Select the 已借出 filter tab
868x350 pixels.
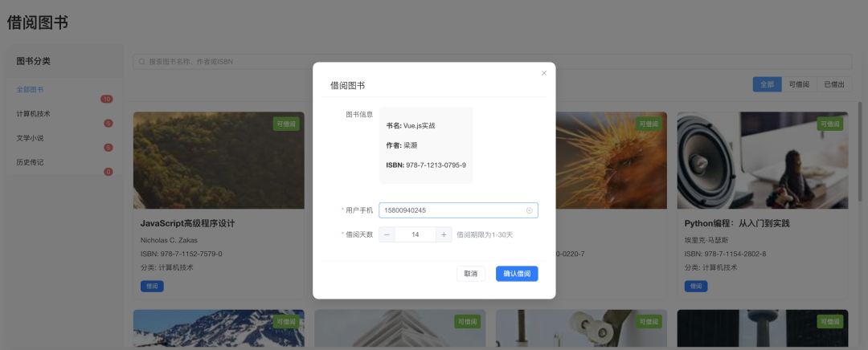coord(834,84)
